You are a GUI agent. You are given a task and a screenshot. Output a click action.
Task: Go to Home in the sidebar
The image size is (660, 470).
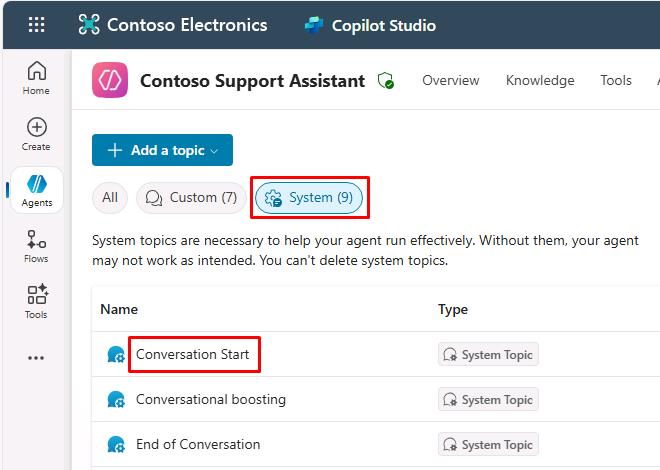(x=36, y=78)
